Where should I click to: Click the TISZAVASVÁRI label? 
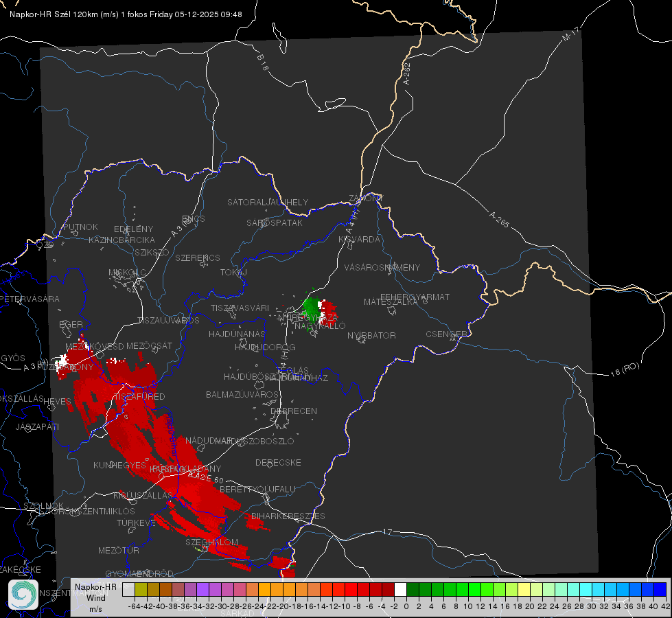(x=240, y=308)
